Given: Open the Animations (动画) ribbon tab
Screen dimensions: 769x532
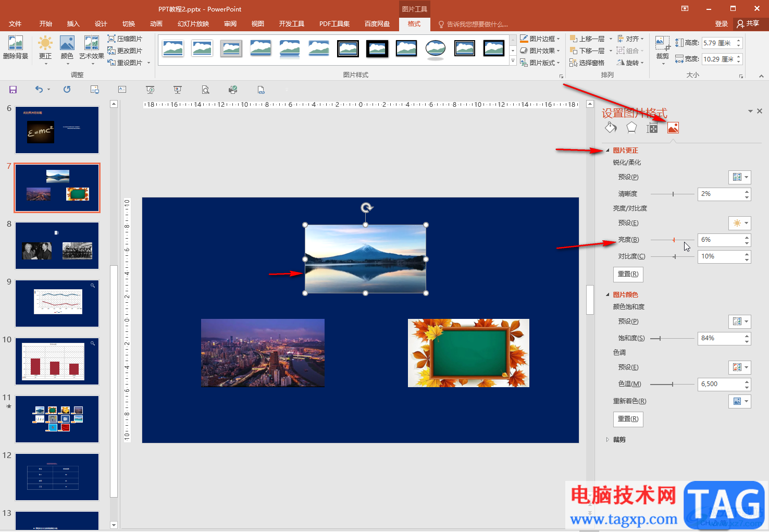Looking at the screenshot, I should pyautogui.click(x=156, y=24).
